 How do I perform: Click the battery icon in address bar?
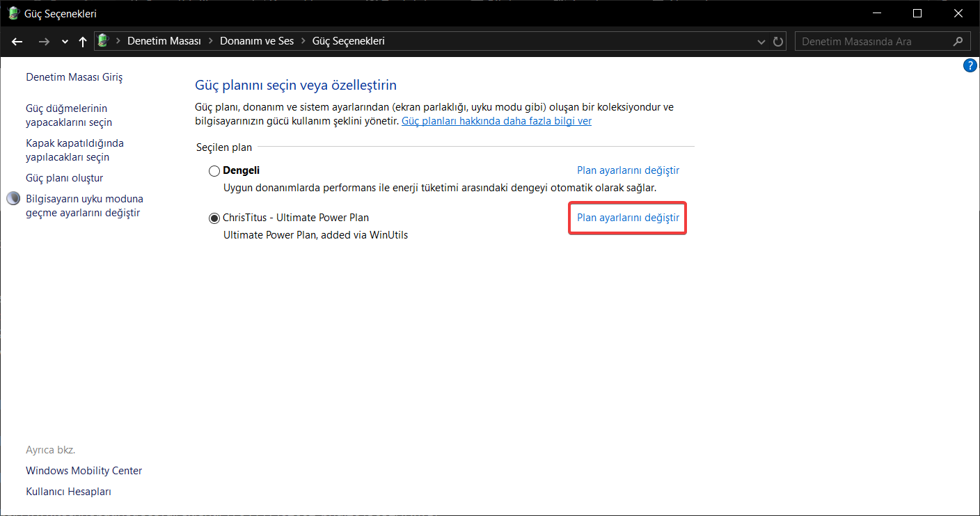103,41
